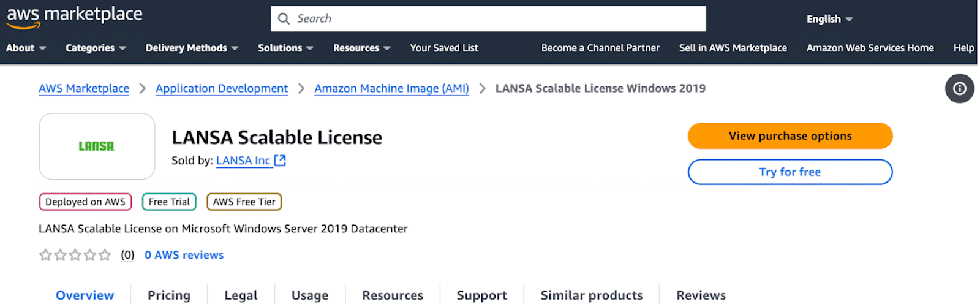Open the Support tab
The height and width of the screenshot is (304, 980).
tap(482, 295)
